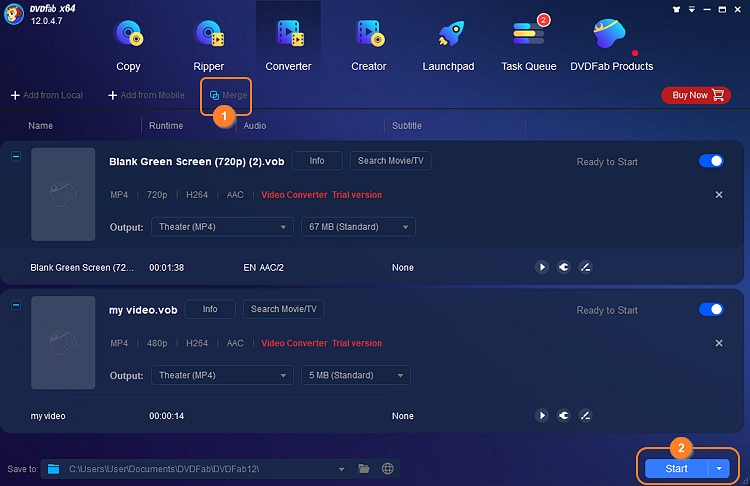Viewport: 750px width, 486px height.
Task: Open advanced settings for my video
Action: tap(563, 415)
